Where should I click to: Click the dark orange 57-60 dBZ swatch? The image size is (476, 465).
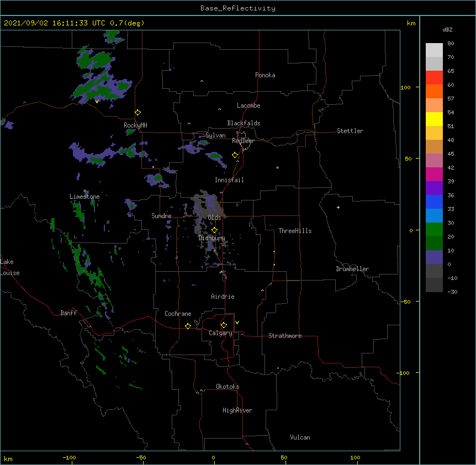[434, 91]
